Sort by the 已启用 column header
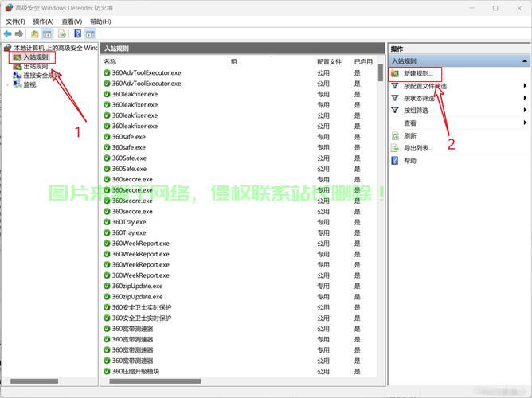Viewport: 532px width, 398px height. (x=363, y=62)
